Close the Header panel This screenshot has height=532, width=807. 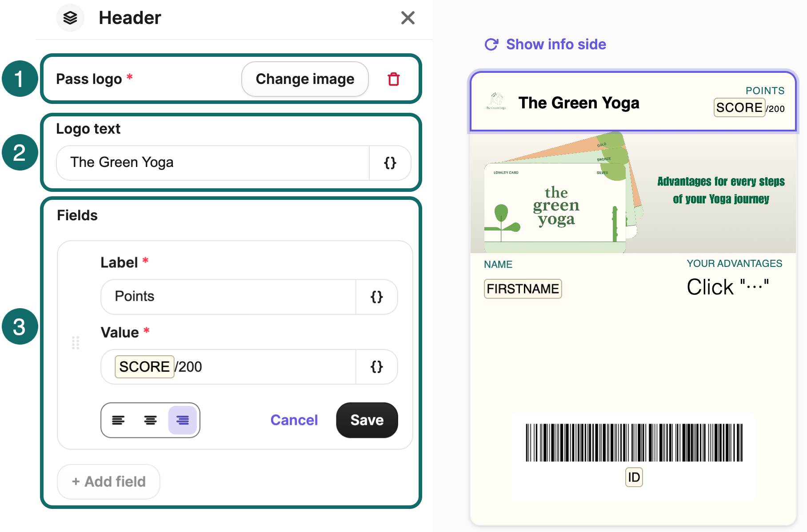[407, 18]
